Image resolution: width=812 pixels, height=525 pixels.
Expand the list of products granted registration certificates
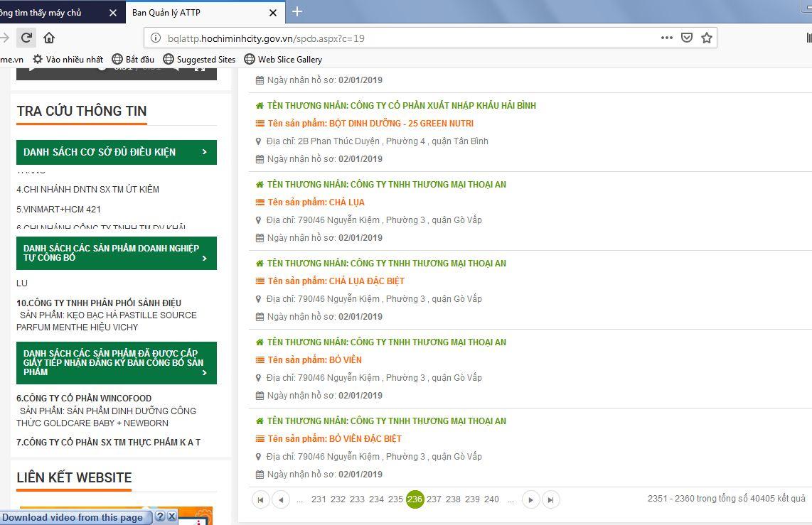[117, 362]
